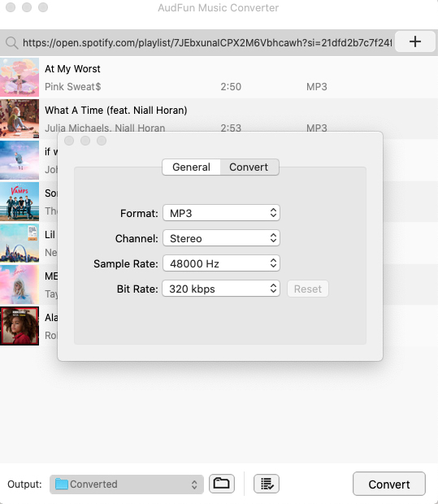Viewport: 438px width, 504px height.
Task: Click the search magnifier icon in URL bar
Action: pos(12,43)
